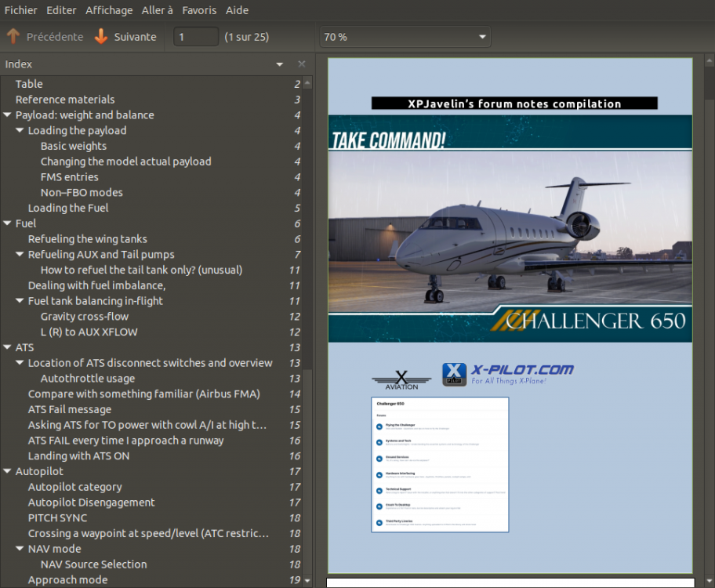Select PITCH SYNC entry

click(x=57, y=517)
